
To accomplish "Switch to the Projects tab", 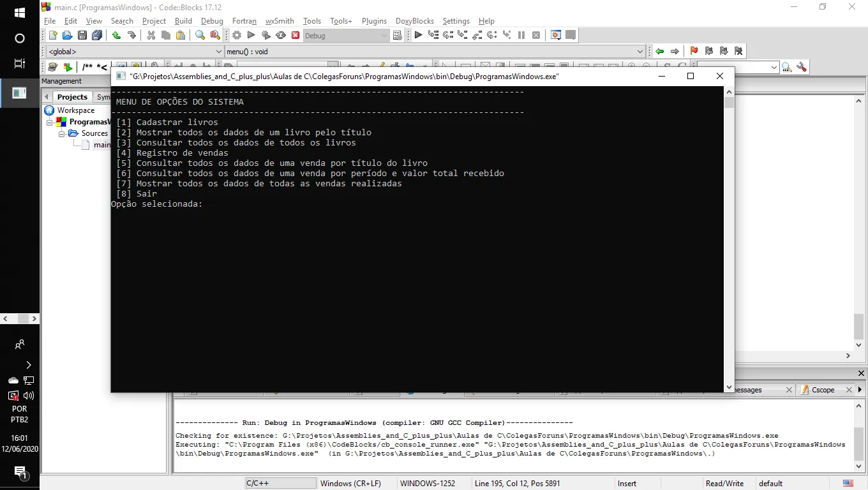I will click(x=72, y=97).
